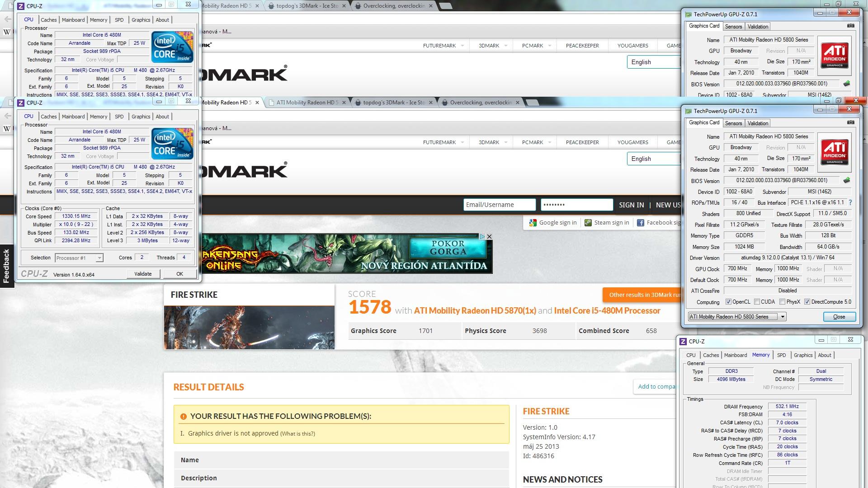Click the lower GPU-Z window's title bar icon
Viewport: 868px width, 488px height.
pos(688,111)
